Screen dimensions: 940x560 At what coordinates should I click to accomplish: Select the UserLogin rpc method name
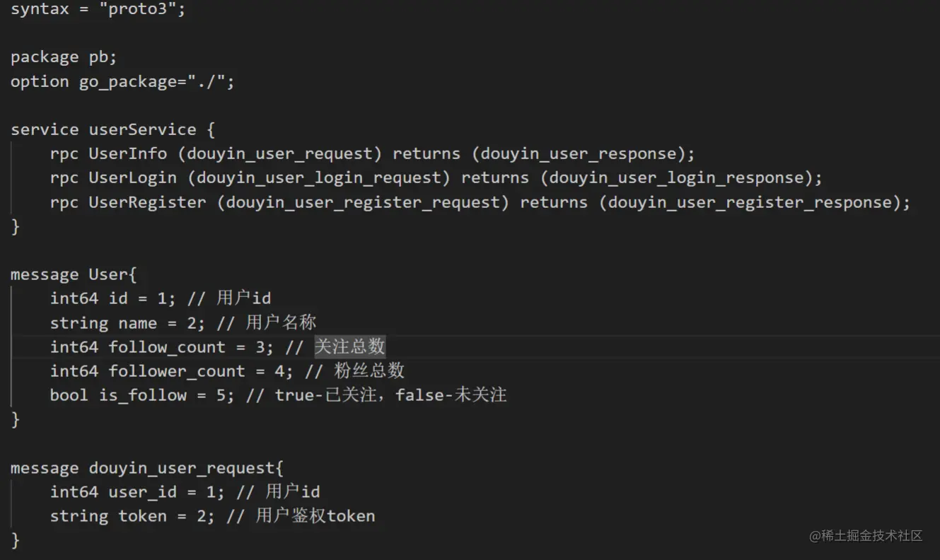tap(132, 177)
